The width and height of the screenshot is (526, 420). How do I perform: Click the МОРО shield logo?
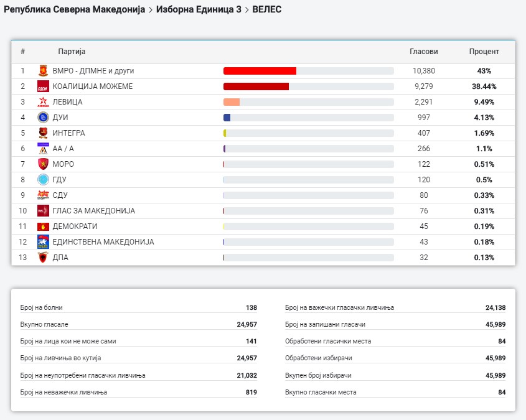point(43,164)
